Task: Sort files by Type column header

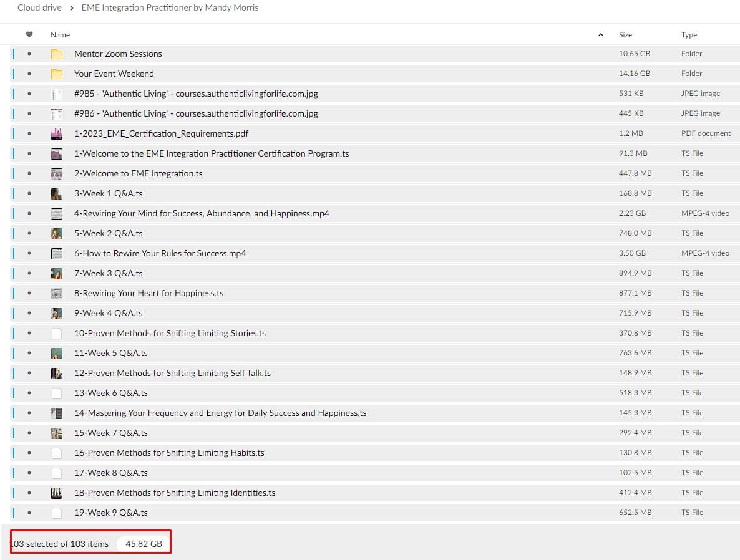Action: tap(689, 35)
